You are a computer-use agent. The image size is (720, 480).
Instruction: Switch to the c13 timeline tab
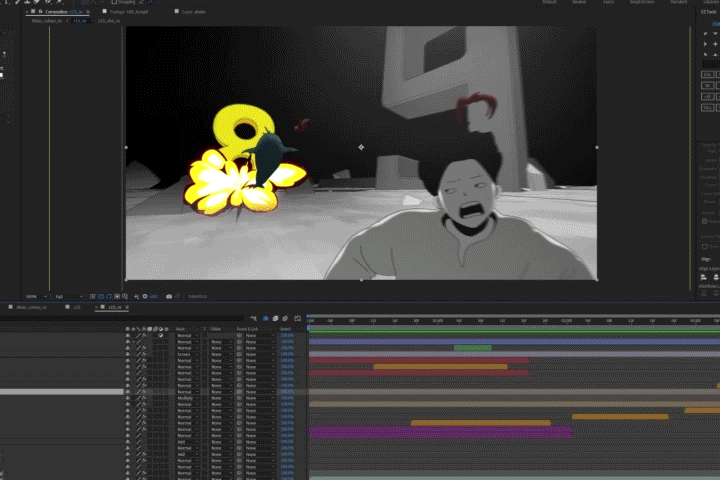point(77,307)
